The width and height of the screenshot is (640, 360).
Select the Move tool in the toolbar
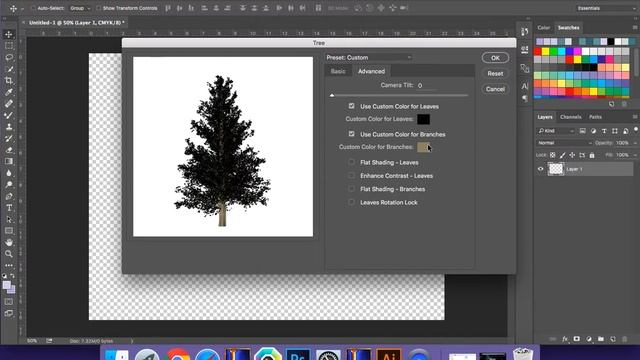point(9,34)
